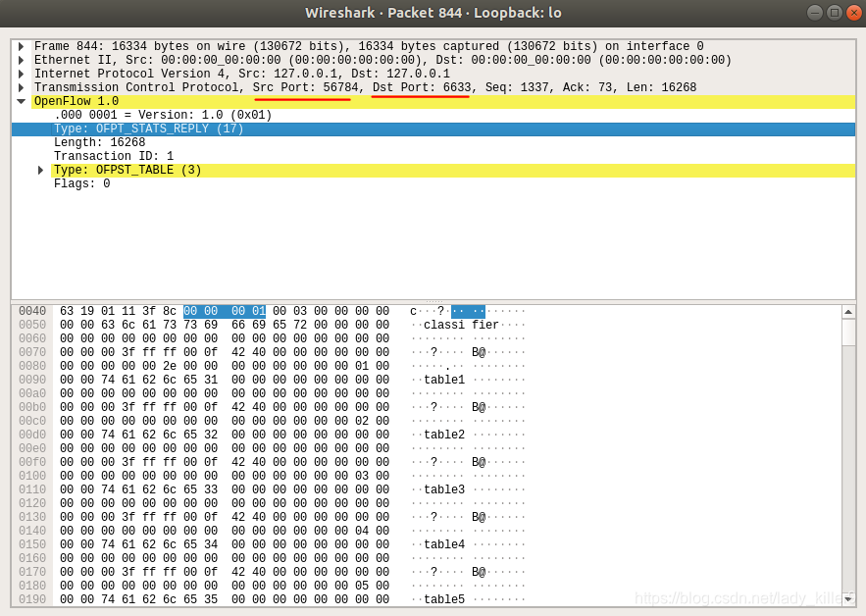Select the Transaction ID: 1 field
This screenshot has width=866, height=616.
(x=113, y=156)
